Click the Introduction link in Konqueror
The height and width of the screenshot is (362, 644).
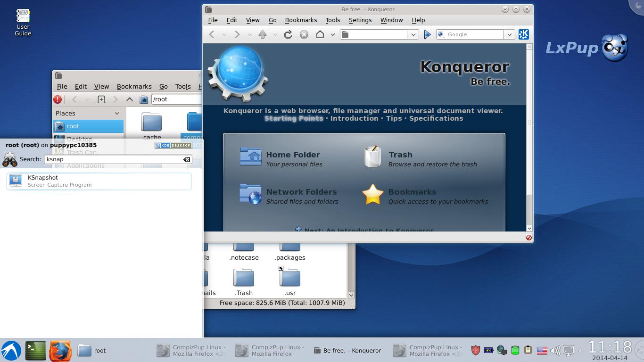[x=354, y=118]
